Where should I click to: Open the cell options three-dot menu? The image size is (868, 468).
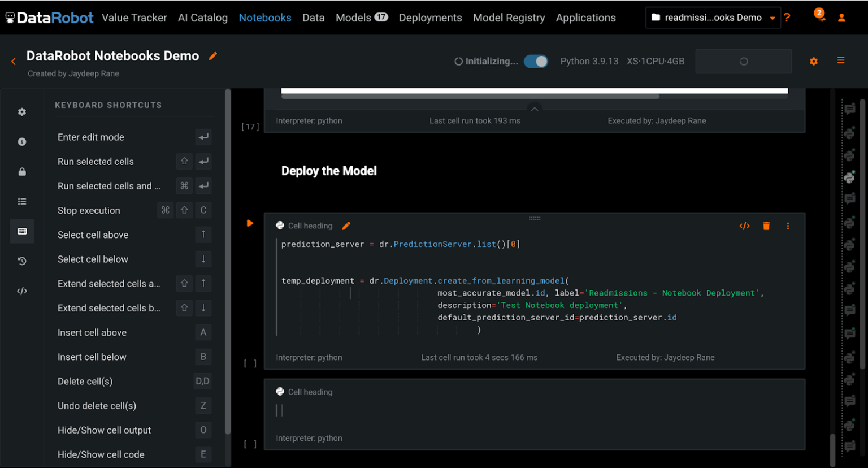(x=788, y=226)
